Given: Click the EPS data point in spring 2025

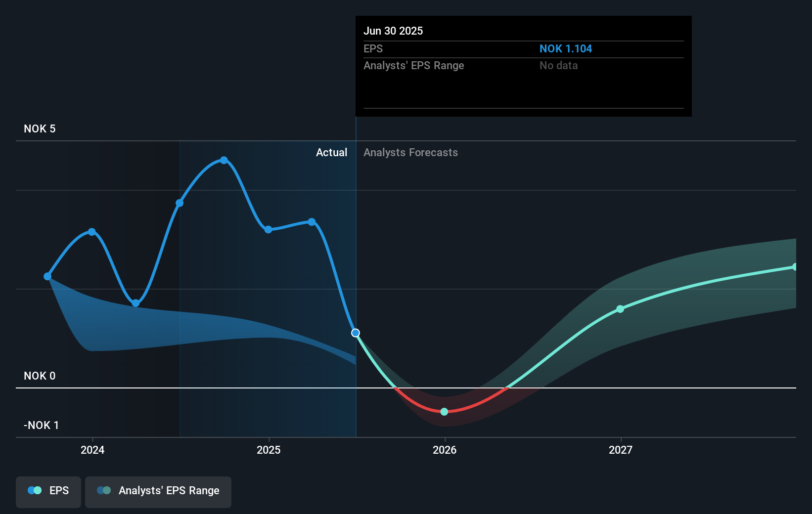Looking at the screenshot, I should 312,222.
